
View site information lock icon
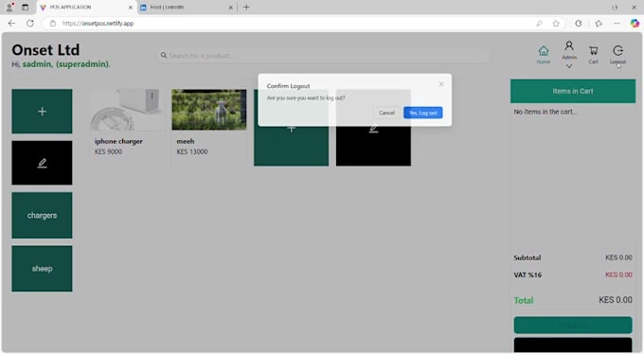[53, 24]
